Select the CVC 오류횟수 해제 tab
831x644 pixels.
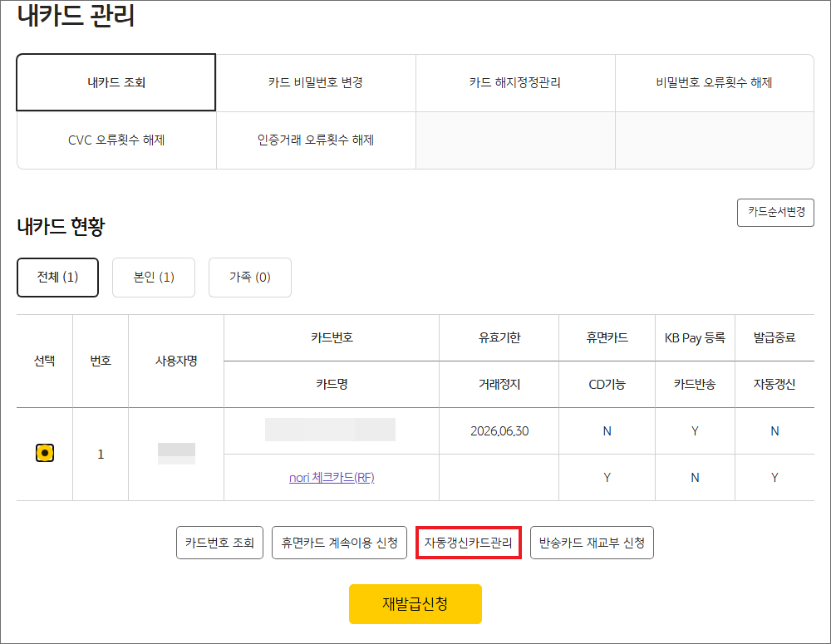[x=116, y=140]
